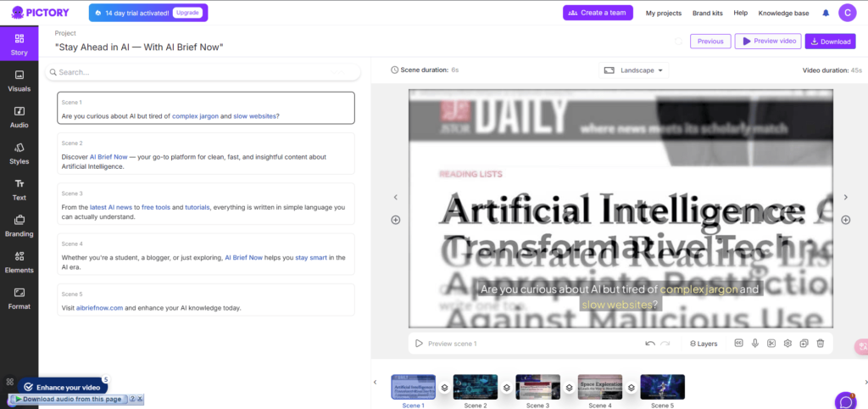Screen dimensions: 868x409
Task: Open the Layers button
Action: 703,344
